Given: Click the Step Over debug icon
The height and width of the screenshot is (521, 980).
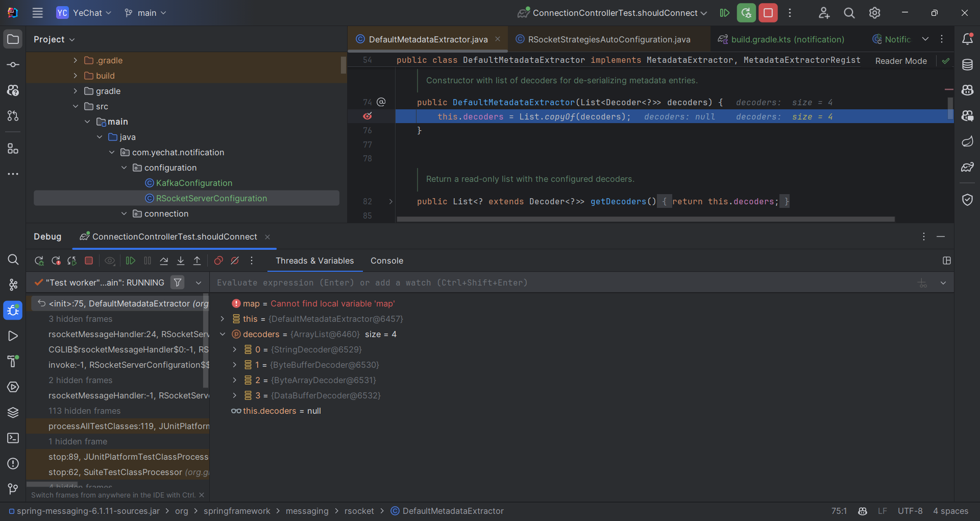Looking at the screenshot, I should point(164,261).
